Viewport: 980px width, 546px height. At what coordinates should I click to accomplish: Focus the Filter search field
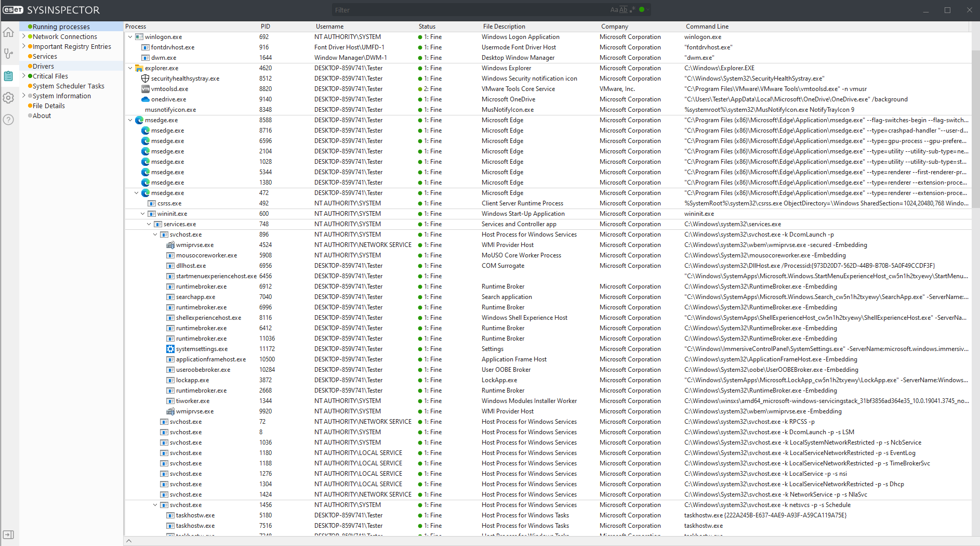point(470,10)
